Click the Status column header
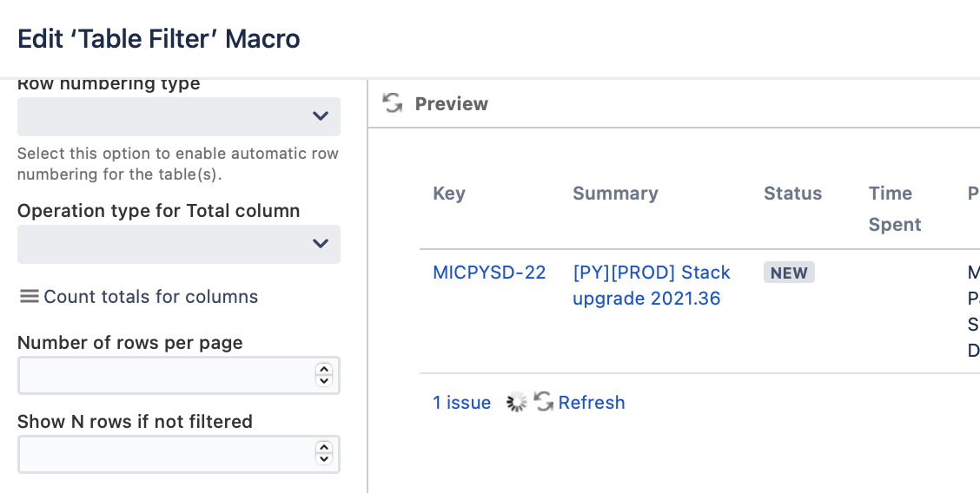This screenshot has width=980, height=493. pos(792,194)
